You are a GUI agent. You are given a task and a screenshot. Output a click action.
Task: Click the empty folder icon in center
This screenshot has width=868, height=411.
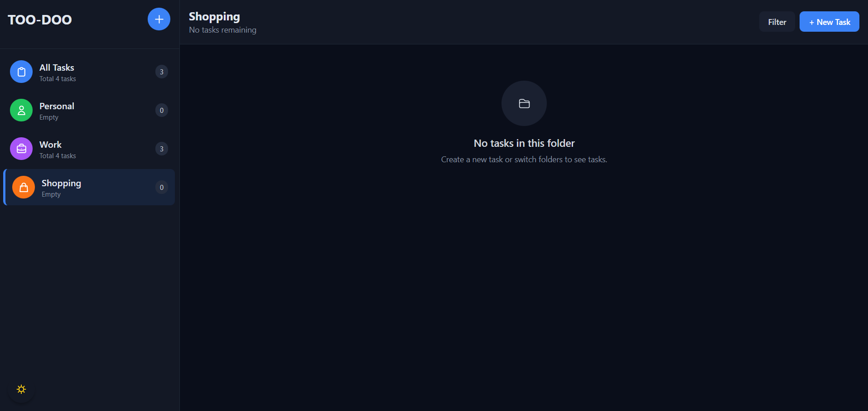click(524, 103)
